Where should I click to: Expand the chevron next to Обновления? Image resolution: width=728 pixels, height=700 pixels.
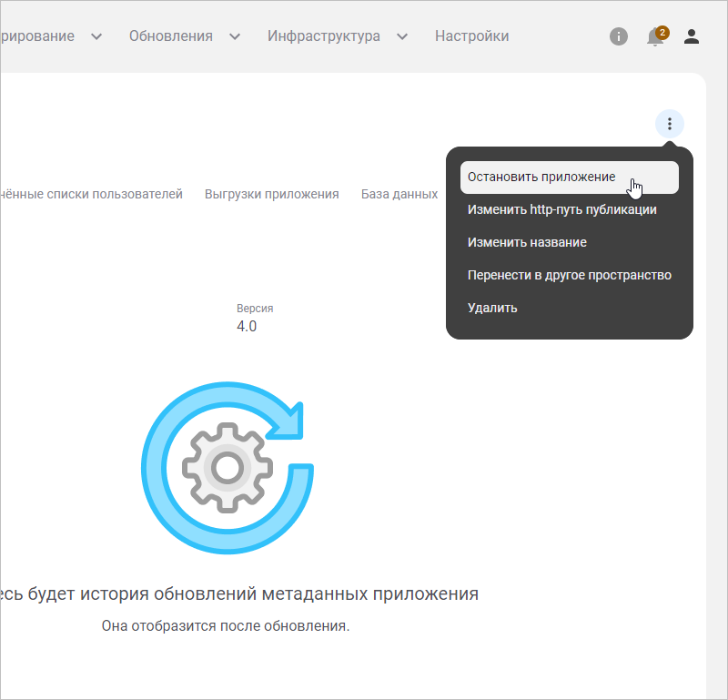235,36
